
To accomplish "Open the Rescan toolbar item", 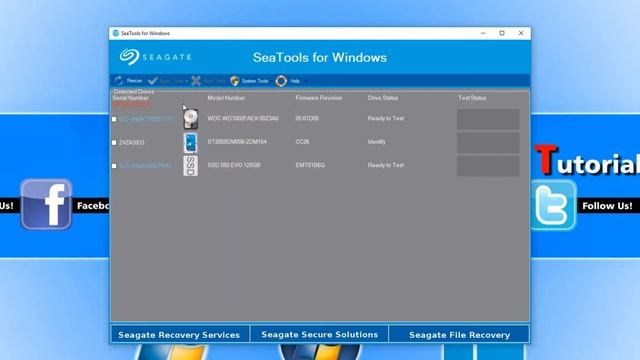I will [x=129, y=81].
